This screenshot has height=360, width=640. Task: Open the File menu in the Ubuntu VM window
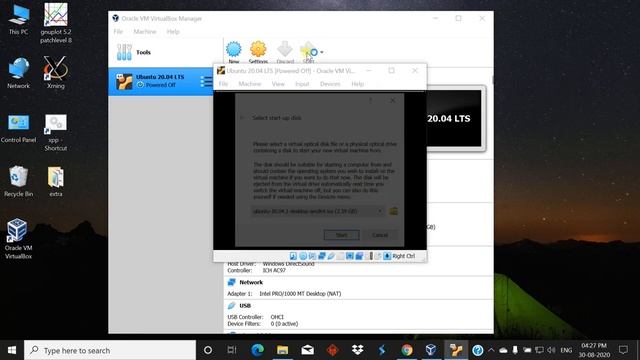(223, 84)
